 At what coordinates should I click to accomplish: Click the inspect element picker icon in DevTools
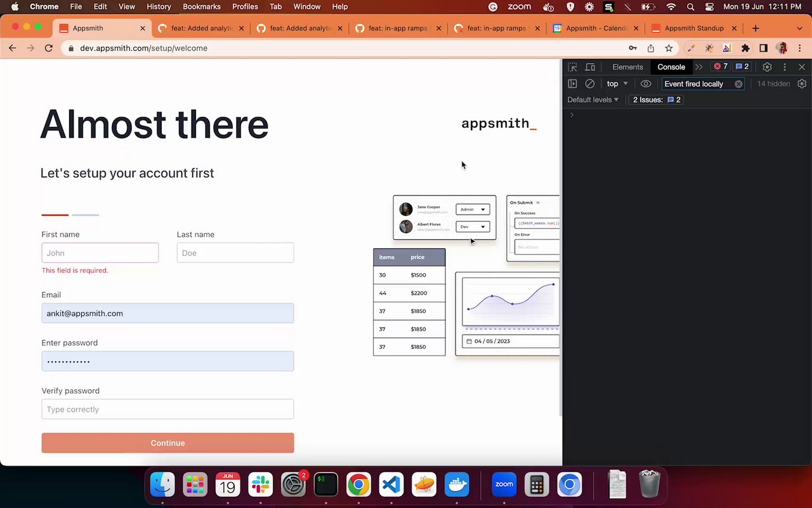[x=572, y=67]
